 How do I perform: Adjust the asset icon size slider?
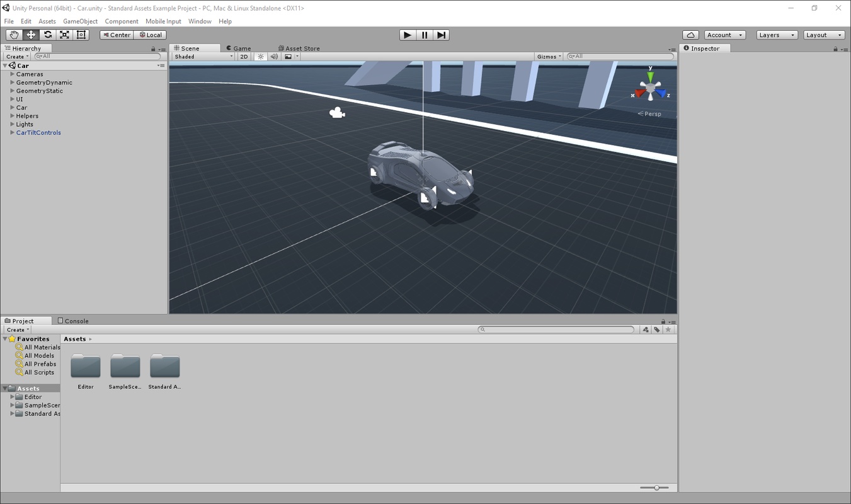click(656, 488)
